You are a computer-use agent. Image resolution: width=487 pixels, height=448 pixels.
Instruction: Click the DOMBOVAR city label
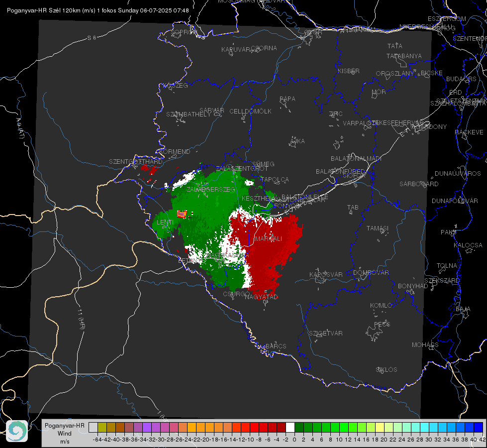click(371, 273)
